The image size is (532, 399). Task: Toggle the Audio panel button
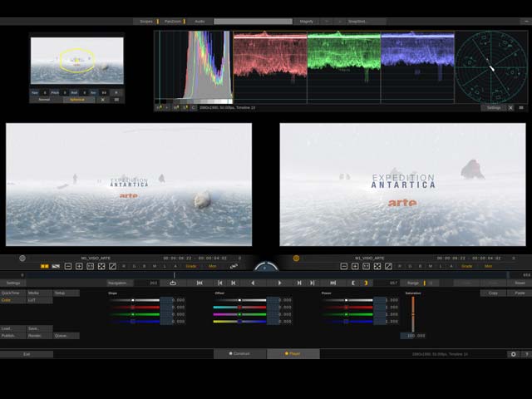pyautogui.click(x=199, y=22)
